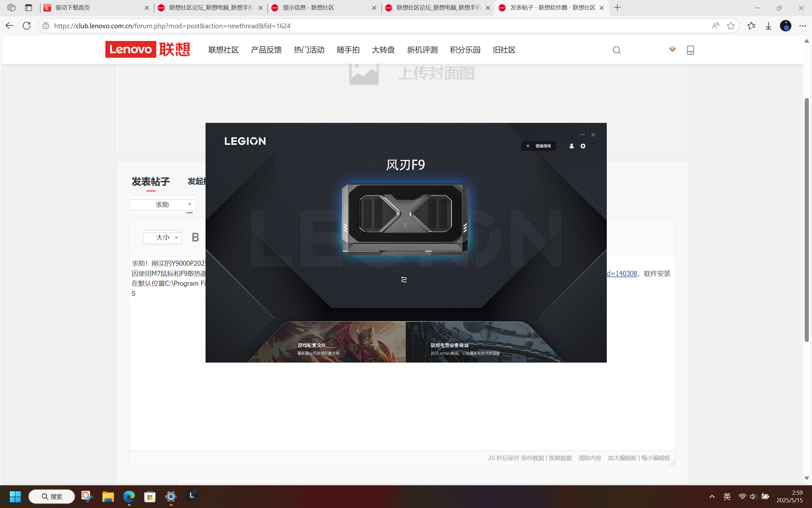Image resolution: width=812 pixels, height=508 pixels.
Task: Click the browser back arrow
Action: coord(10,25)
